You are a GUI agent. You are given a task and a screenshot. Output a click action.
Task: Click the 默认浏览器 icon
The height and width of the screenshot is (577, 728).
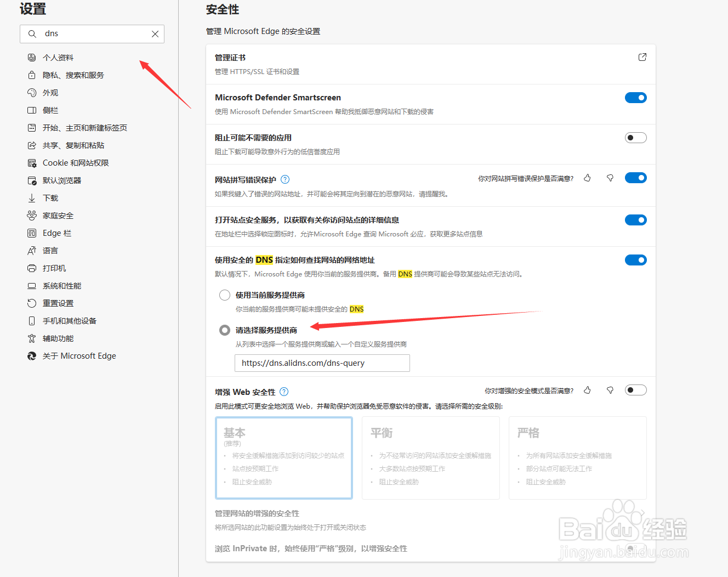(32, 180)
